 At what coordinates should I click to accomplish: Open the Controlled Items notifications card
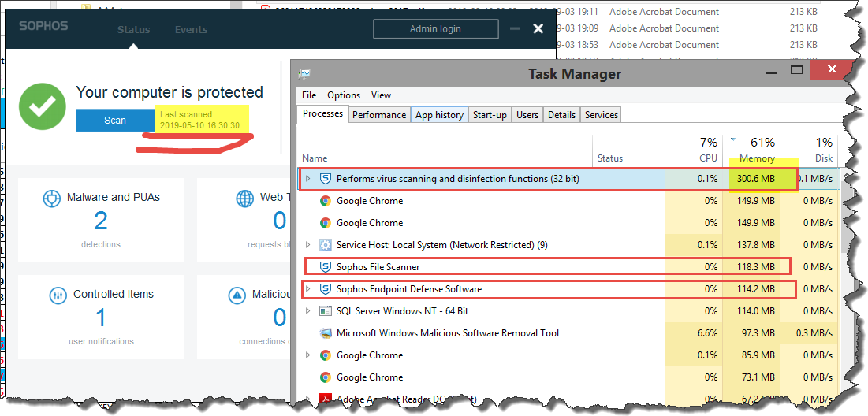[101, 317]
